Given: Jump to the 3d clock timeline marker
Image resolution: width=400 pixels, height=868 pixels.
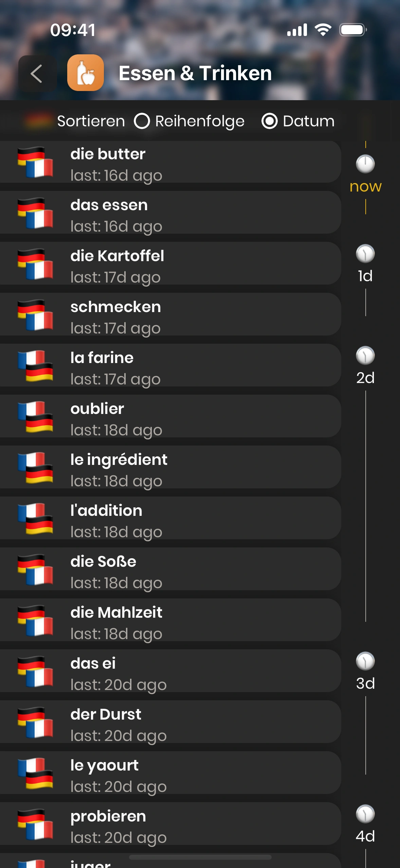Looking at the screenshot, I should [365, 662].
